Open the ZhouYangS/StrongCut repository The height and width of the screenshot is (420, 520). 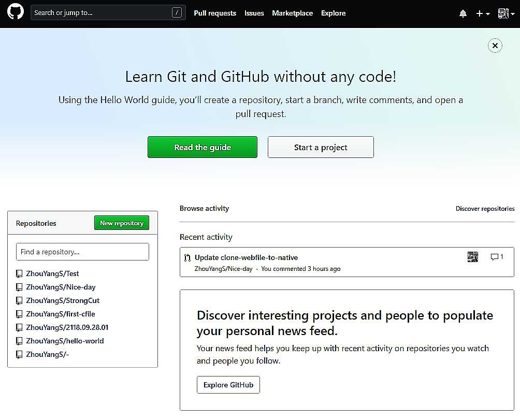point(63,301)
